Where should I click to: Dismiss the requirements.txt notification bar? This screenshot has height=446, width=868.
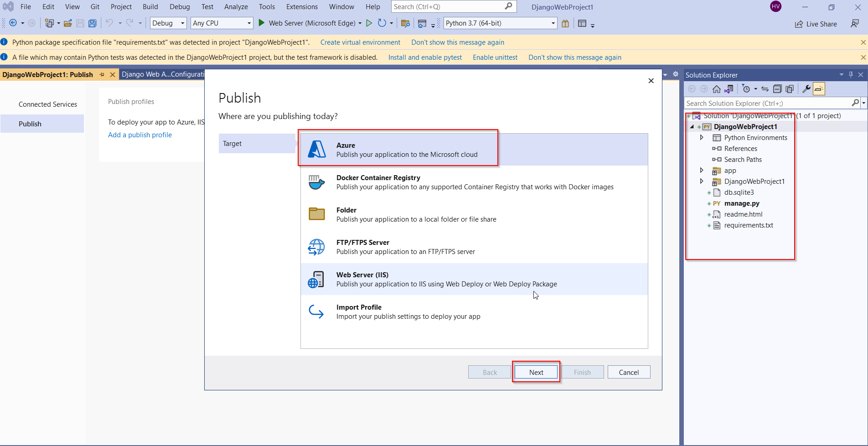(863, 42)
